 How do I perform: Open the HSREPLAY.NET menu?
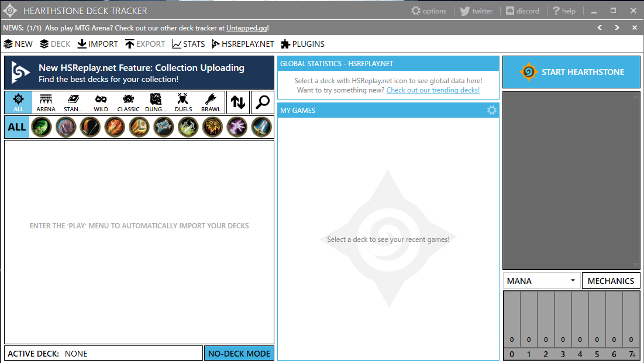[x=243, y=44]
